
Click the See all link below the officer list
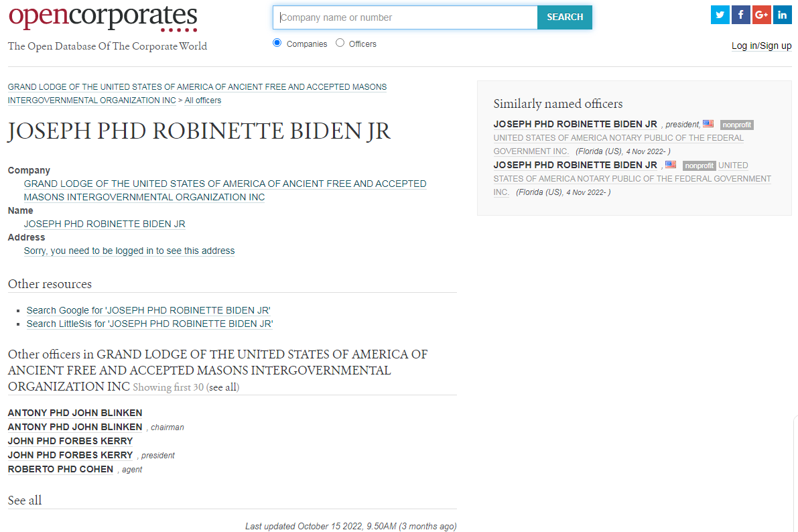(24, 501)
